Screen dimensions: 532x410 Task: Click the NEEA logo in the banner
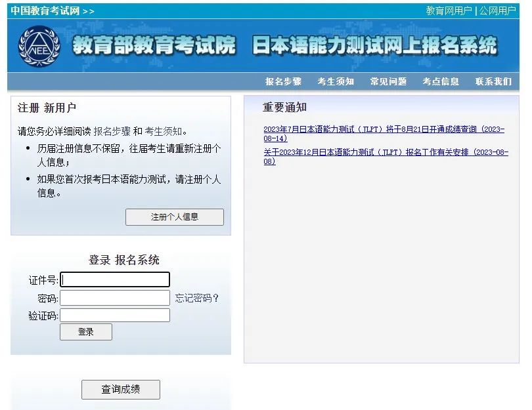pyautogui.click(x=39, y=46)
